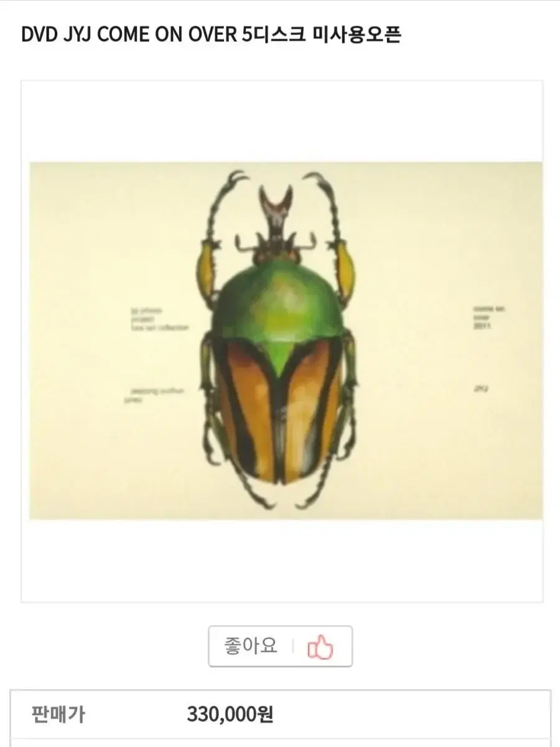Click the 330,000원 price value

point(230,715)
